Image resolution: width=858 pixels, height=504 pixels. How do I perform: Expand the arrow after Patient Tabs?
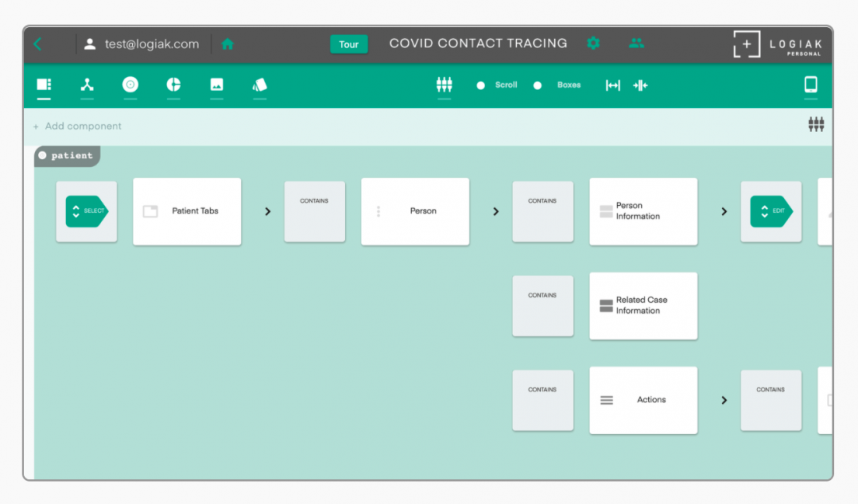(267, 211)
